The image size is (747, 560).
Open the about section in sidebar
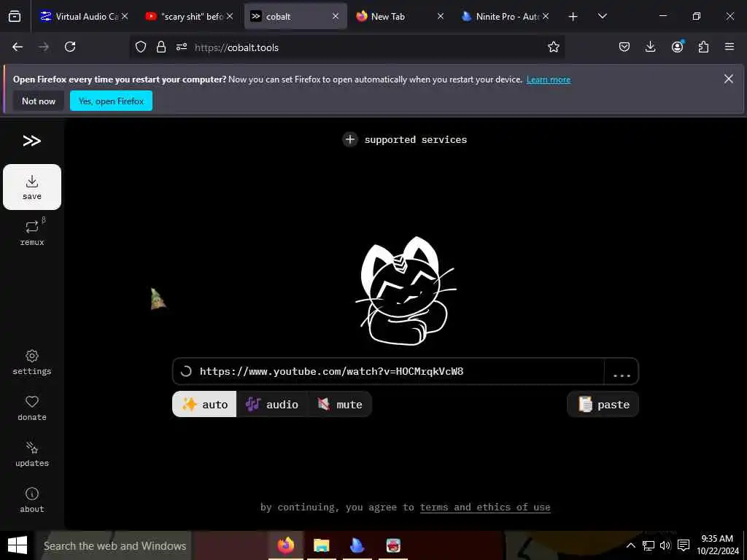pyautogui.click(x=32, y=500)
